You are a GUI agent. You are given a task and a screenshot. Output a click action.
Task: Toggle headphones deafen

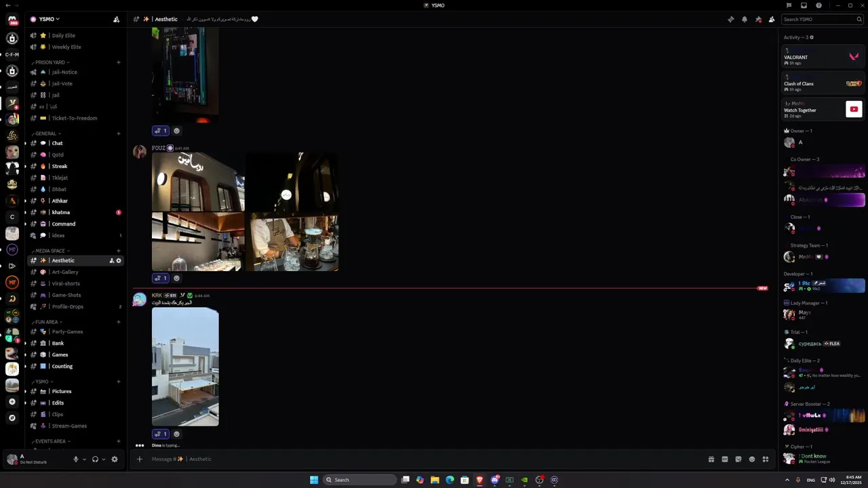[x=95, y=459]
